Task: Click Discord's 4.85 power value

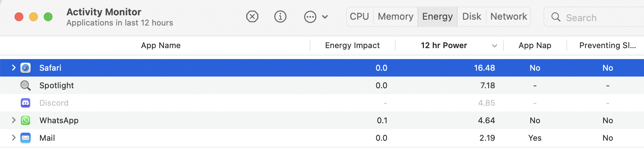Action: (x=487, y=103)
